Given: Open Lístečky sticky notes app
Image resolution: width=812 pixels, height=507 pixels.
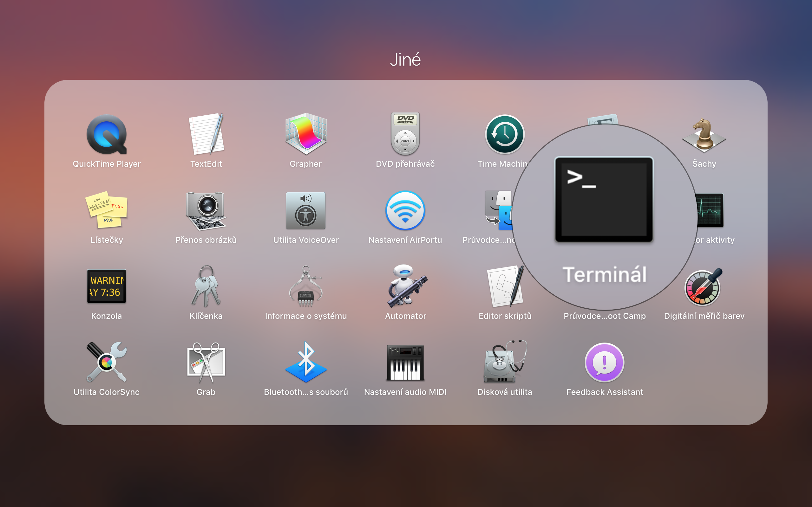Looking at the screenshot, I should [106, 210].
